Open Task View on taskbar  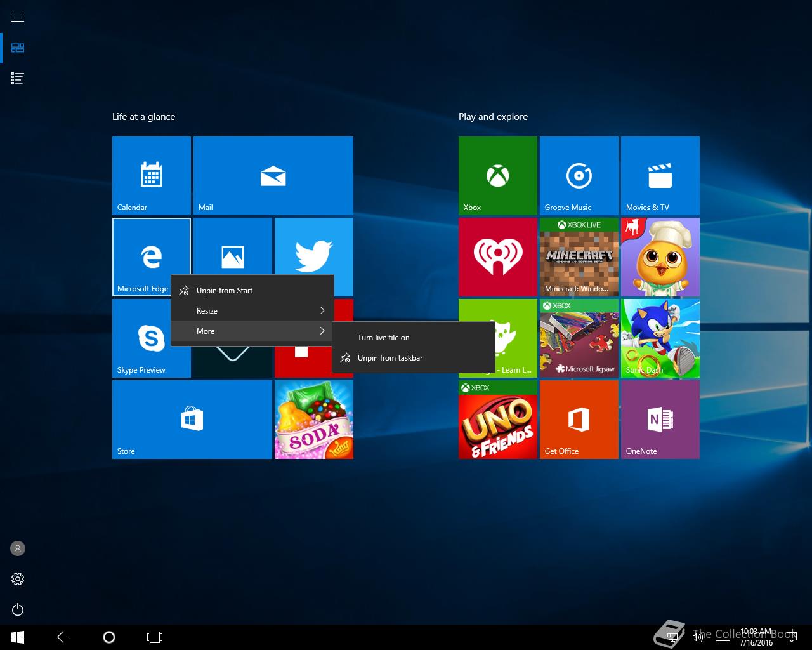(x=155, y=637)
